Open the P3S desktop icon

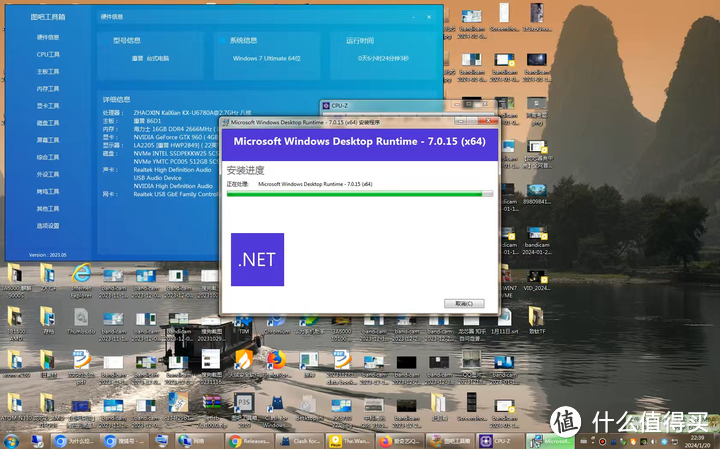243,403
